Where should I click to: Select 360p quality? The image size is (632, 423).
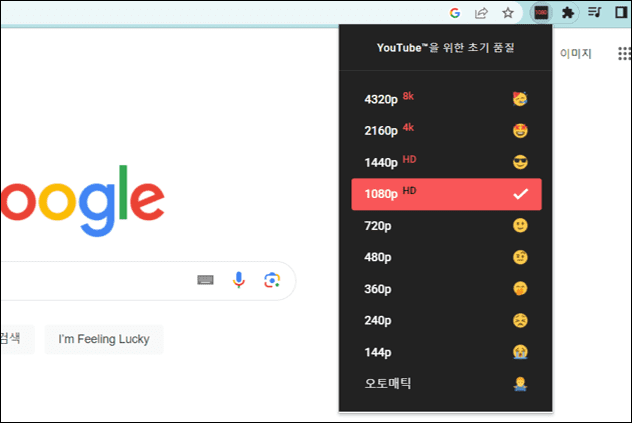tap(446, 289)
